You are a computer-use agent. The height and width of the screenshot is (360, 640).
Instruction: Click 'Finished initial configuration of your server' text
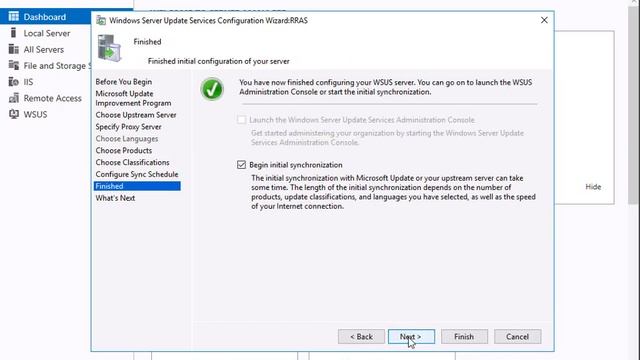pyautogui.click(x=218, y=61)
